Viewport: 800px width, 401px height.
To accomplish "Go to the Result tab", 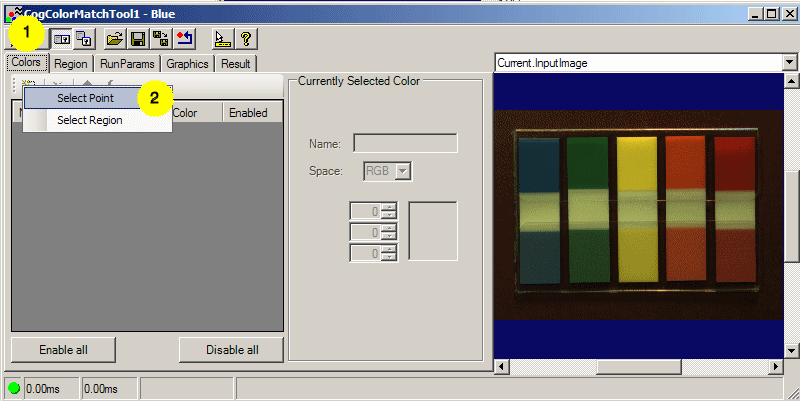I will [235, 64].
